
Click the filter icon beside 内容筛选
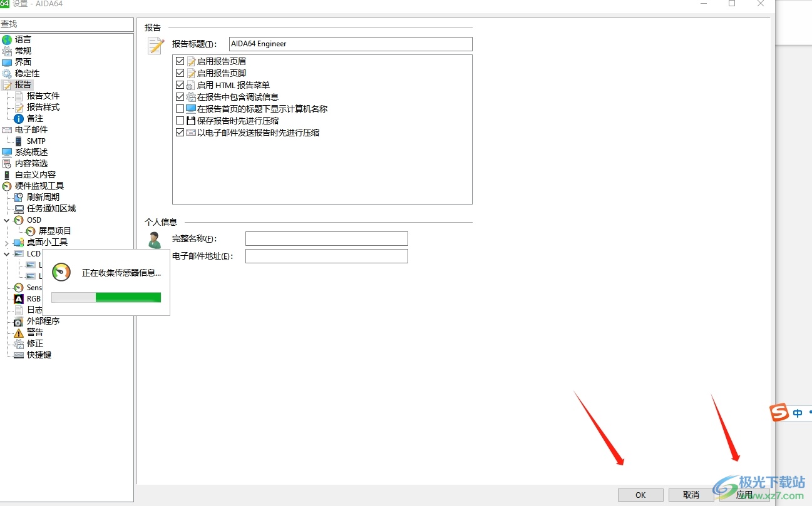tap(7, 163)
